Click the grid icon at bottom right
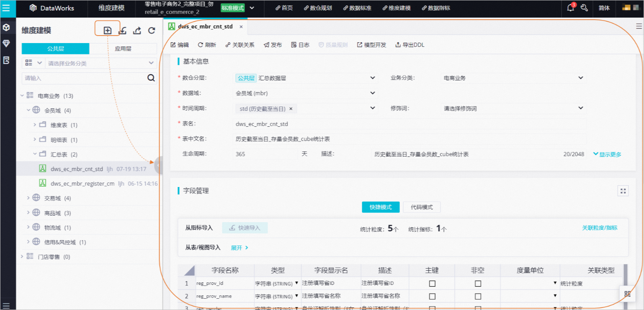This screenshot has width=644, height=310. pyautogui.click(x=627, y=294)
